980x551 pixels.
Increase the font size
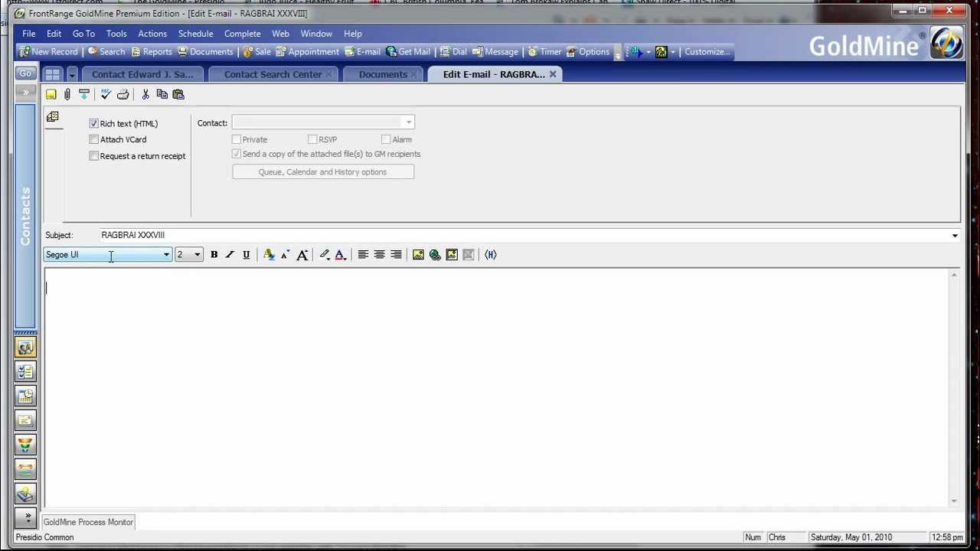tap(302, 255)
